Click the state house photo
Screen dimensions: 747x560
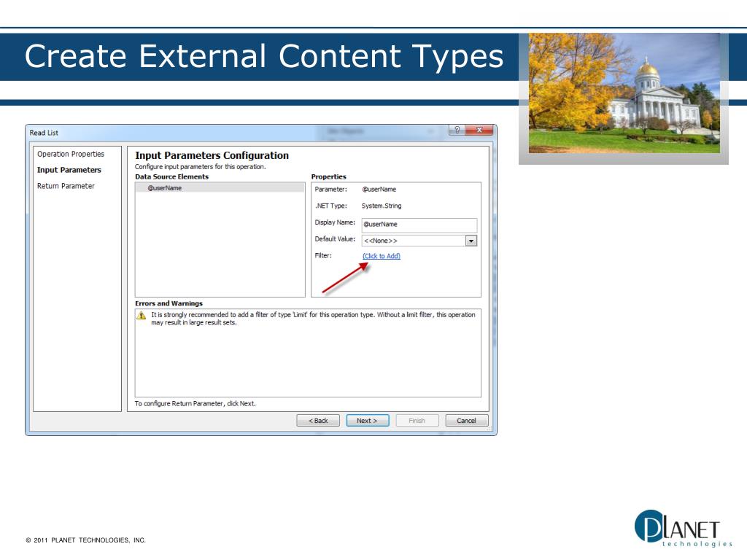[624, 93]
